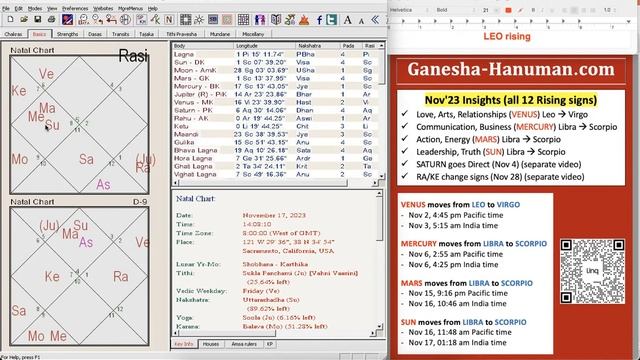Click the double left chevron icon
Image resolution: width=640 pixels, height=360 pixels.
tap(375, 20)
